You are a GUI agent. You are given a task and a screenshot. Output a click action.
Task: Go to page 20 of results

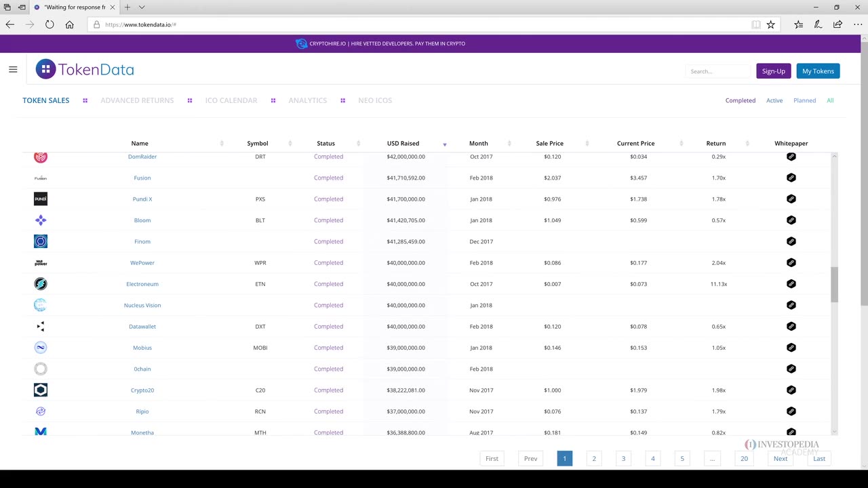coord(744,459)
